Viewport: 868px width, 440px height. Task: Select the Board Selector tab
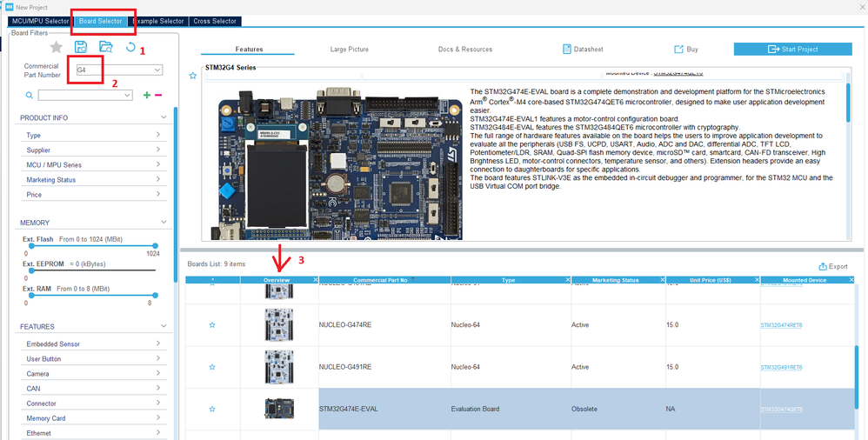click(x=100, y=21)
